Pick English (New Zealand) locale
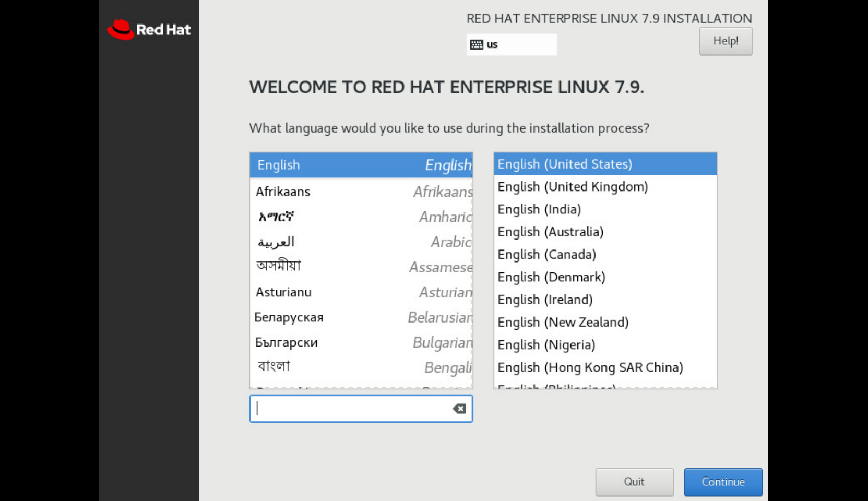The image size is (868, 501). pyautogui.click(x=605, y=323)
